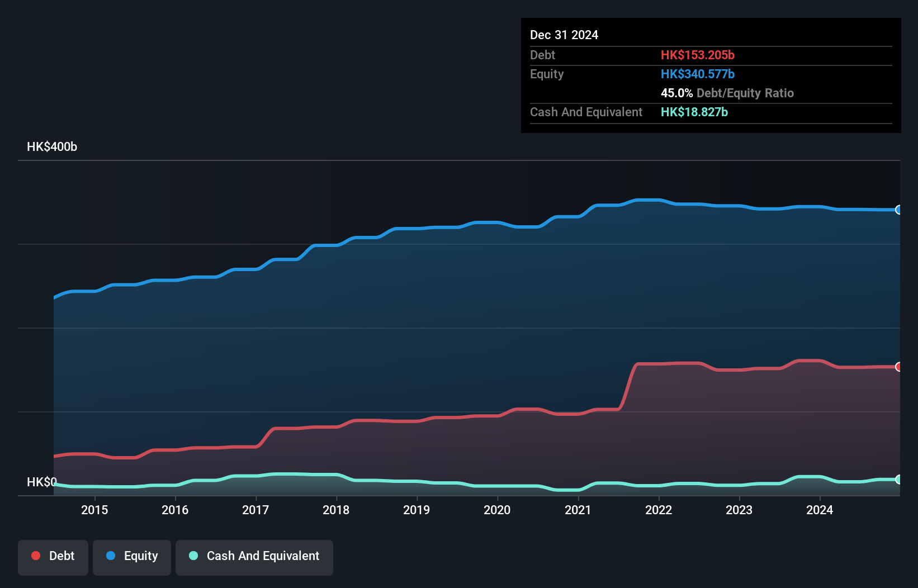
Task: Click the HK$18.827b cash value
Action: click(694, 112)
